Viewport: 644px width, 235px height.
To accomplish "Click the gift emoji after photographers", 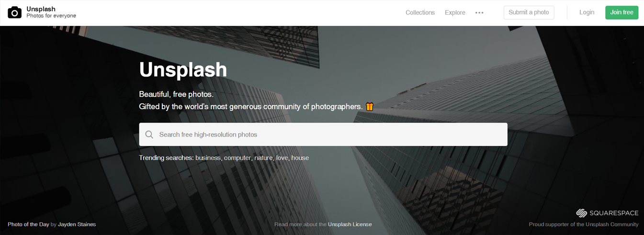I will 370,106.
